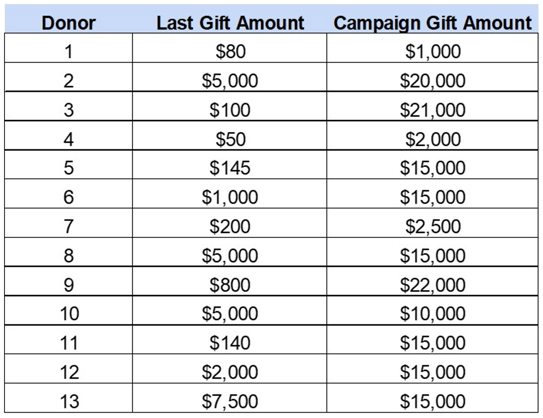This screenshot has height=418, width=543.
Task: Click the $22,000 campaign gift cell
Action: coord(432,281)
